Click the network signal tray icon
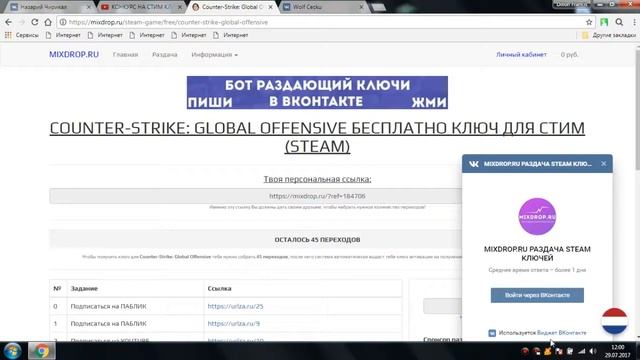Image resolution: width=640 pixels, height=360 pixels. click(x=582, y=351)
